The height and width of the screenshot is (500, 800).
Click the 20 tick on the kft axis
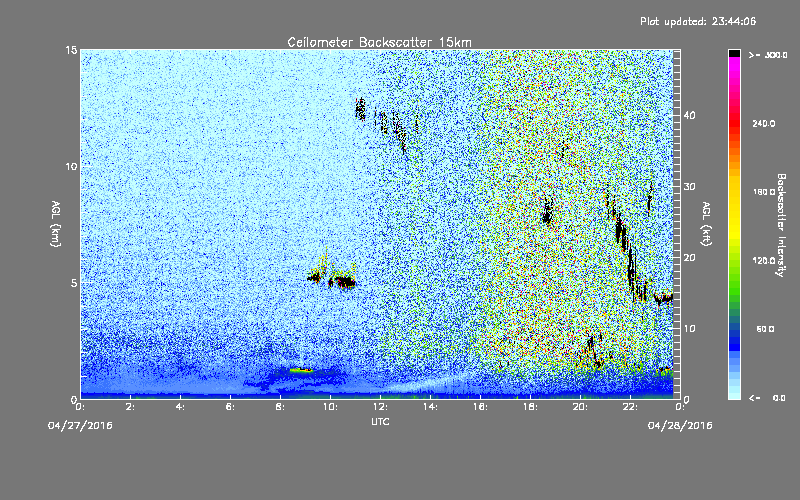689,258
